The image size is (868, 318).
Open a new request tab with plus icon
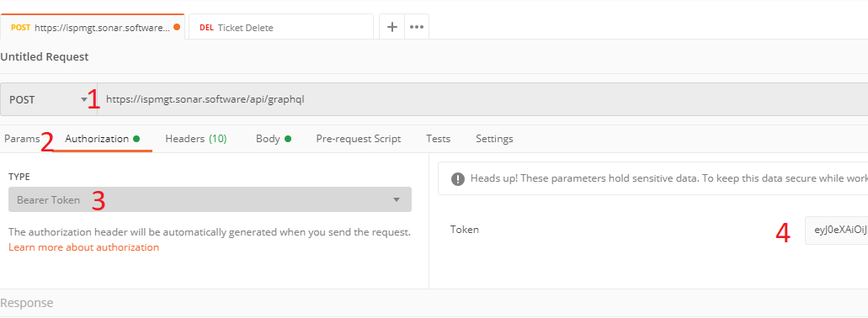(392, 27)
